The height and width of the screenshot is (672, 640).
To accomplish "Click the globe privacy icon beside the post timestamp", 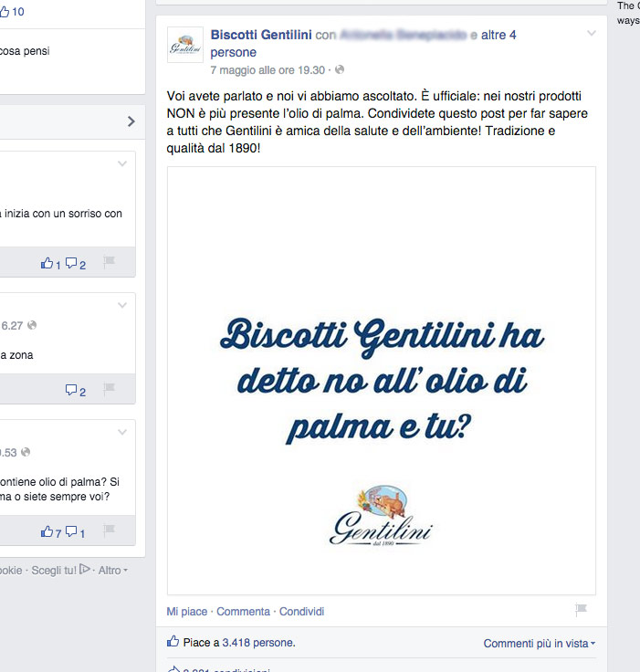I will [340, 69].
